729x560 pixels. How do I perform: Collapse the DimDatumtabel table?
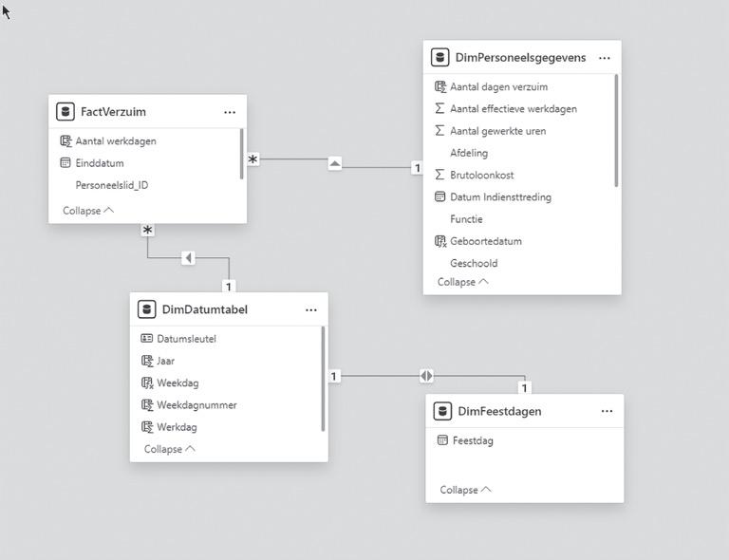(169, 449)
